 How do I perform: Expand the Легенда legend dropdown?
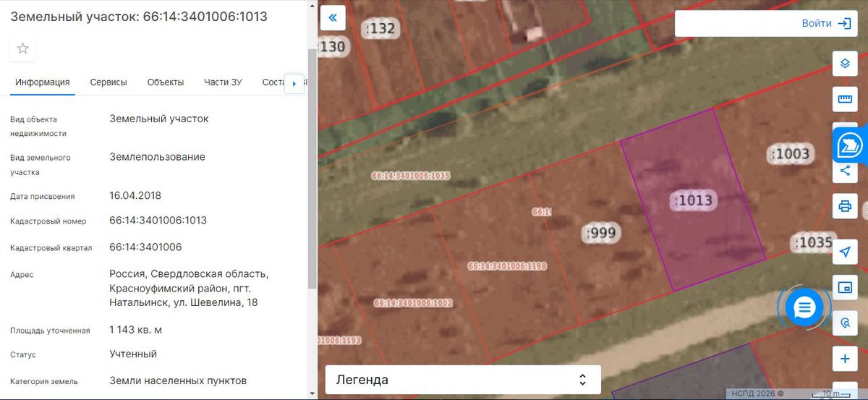tap(463, 379)
